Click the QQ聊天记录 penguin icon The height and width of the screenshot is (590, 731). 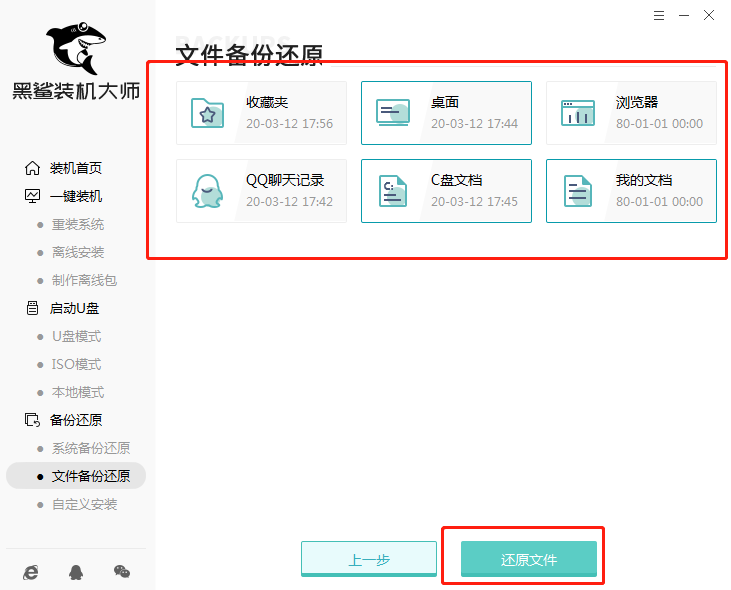tap(207, 191)
